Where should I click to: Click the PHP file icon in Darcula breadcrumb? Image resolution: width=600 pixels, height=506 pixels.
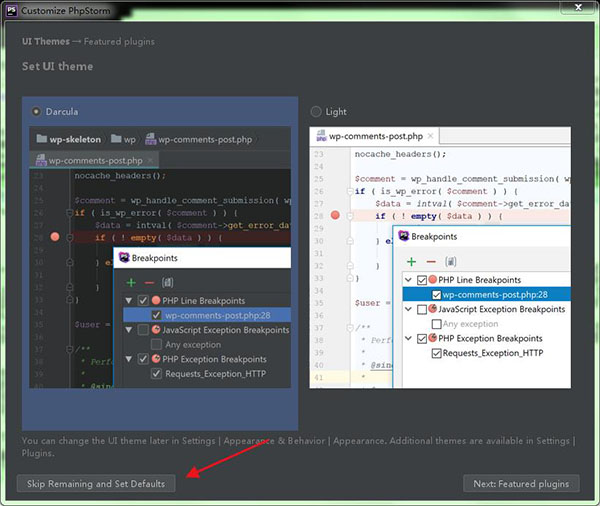(150, 139)
